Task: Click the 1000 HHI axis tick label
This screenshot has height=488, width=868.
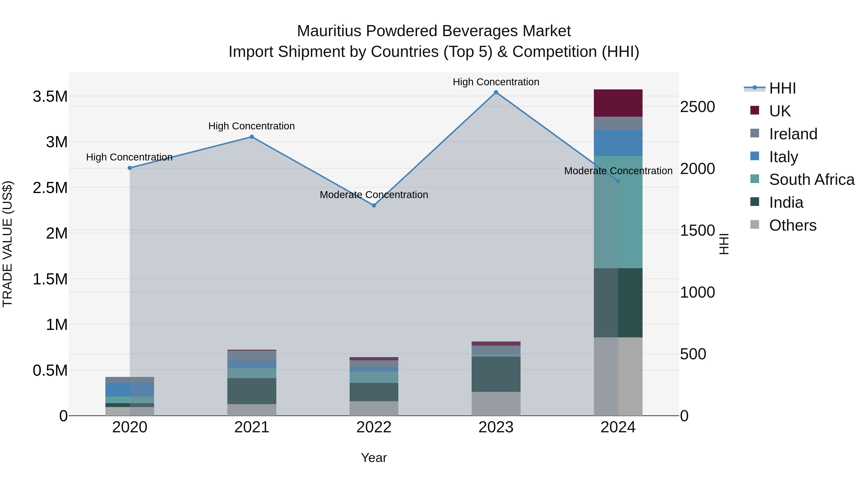Action: click(698, 292)
